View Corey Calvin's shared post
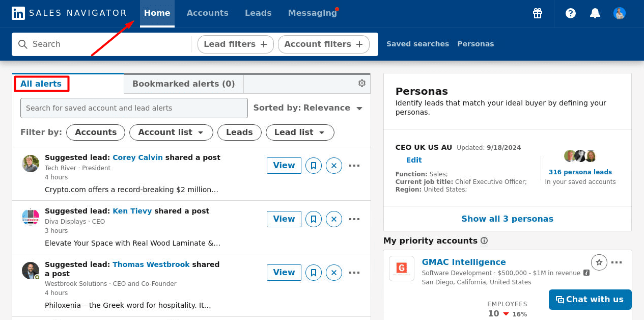644x320 pixels. (284, 166)
